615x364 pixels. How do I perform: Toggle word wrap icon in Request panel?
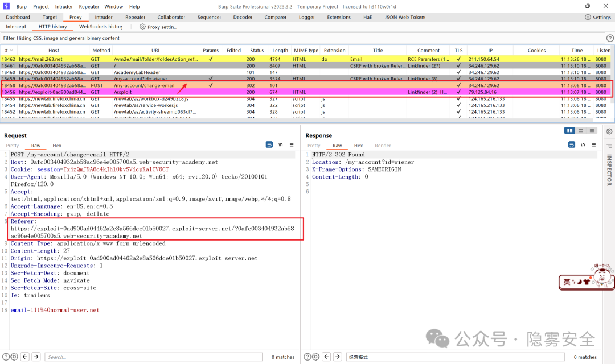(x=269, y=144)
